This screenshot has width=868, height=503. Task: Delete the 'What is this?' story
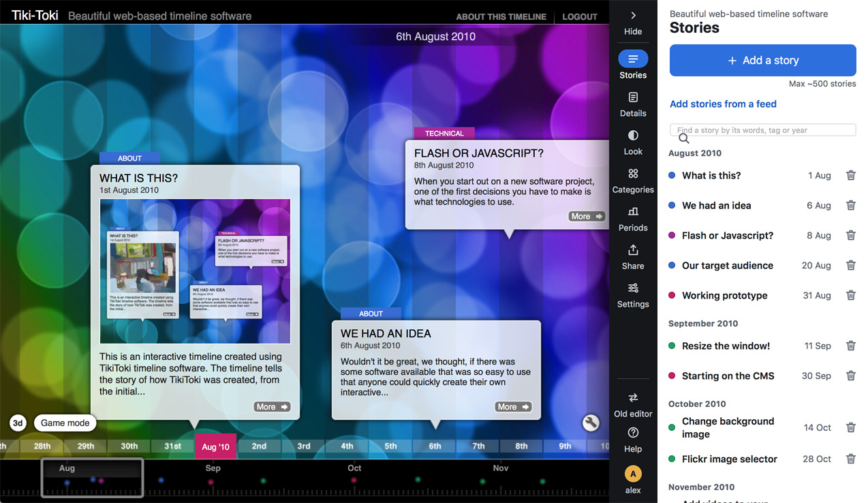click(851, 175)
